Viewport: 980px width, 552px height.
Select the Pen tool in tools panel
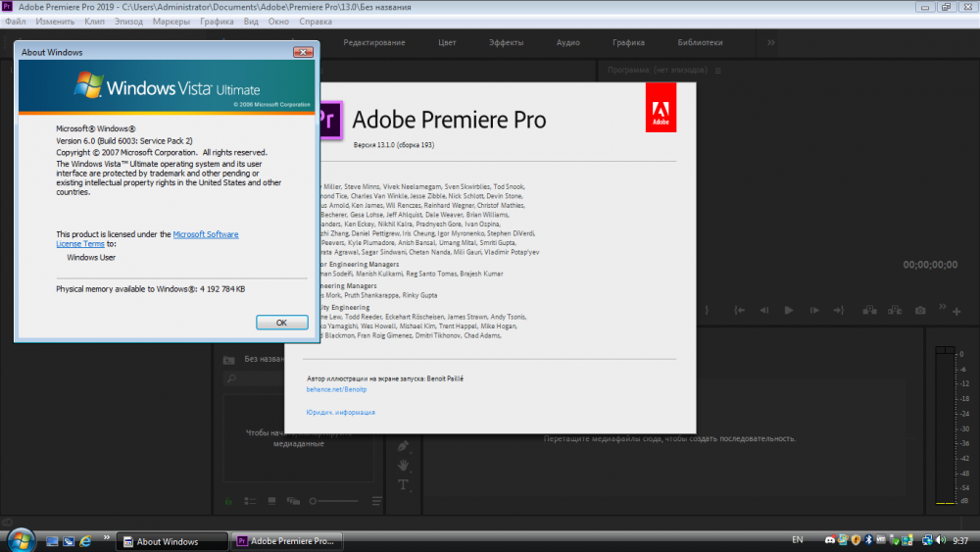tap(403, 445)
